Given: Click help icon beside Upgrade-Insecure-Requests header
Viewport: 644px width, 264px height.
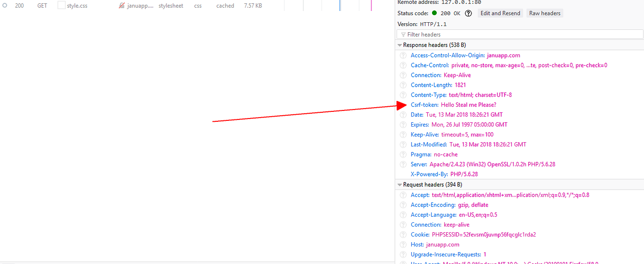Looking at the screenshot, I should (x=403, y=255).
